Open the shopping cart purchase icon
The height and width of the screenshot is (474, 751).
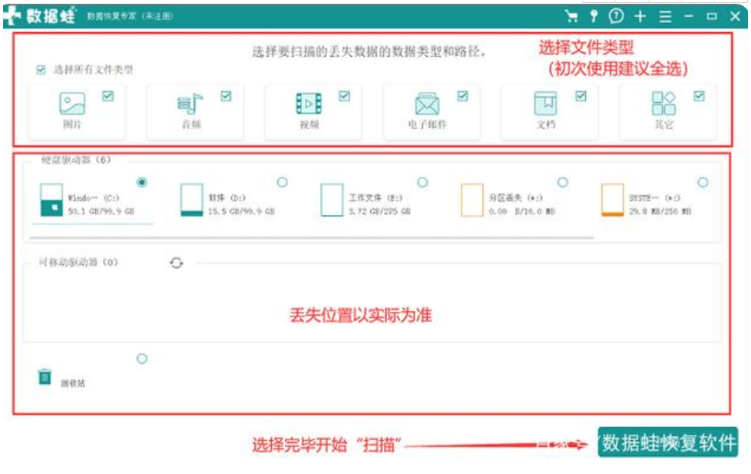pos(571,16)
